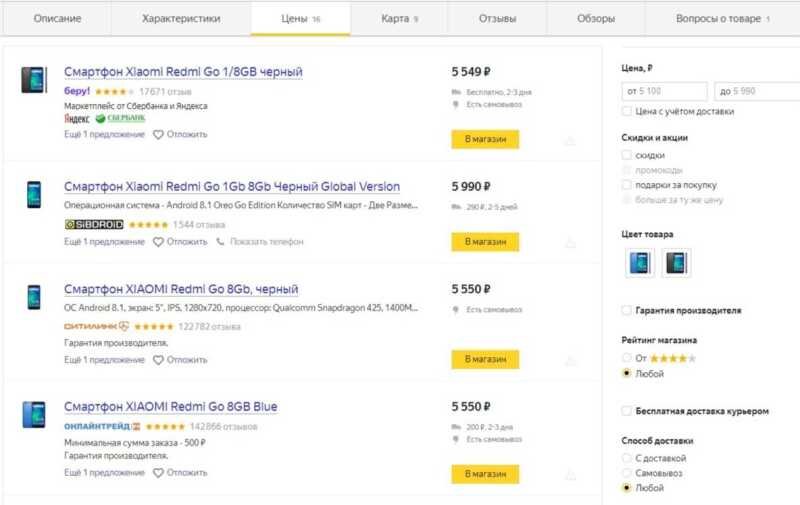This screenshot has width=800, height=505.
Task: Switch to the Отзывы tab
Action: pyautogui.click(x=497, y=18)
